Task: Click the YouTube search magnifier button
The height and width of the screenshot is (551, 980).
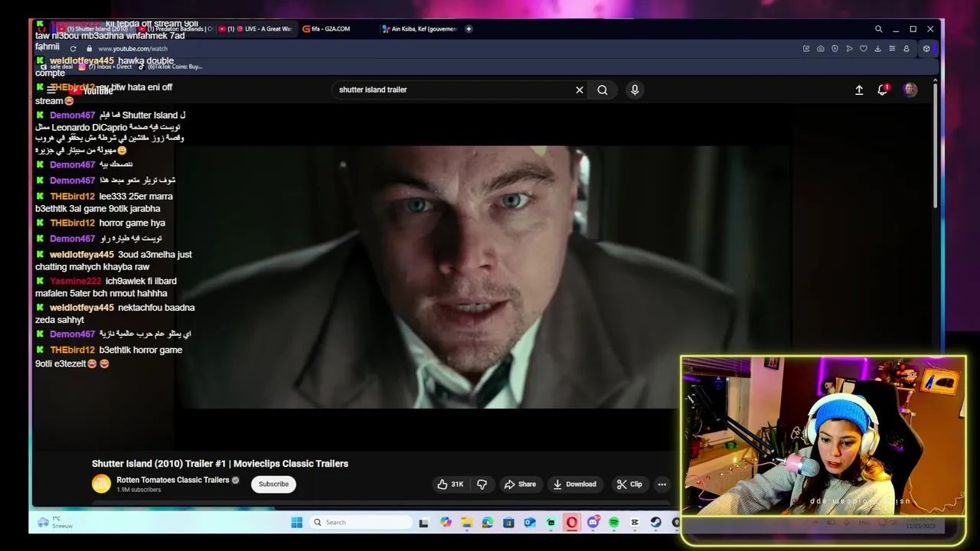Action: [x=603, y=90]
